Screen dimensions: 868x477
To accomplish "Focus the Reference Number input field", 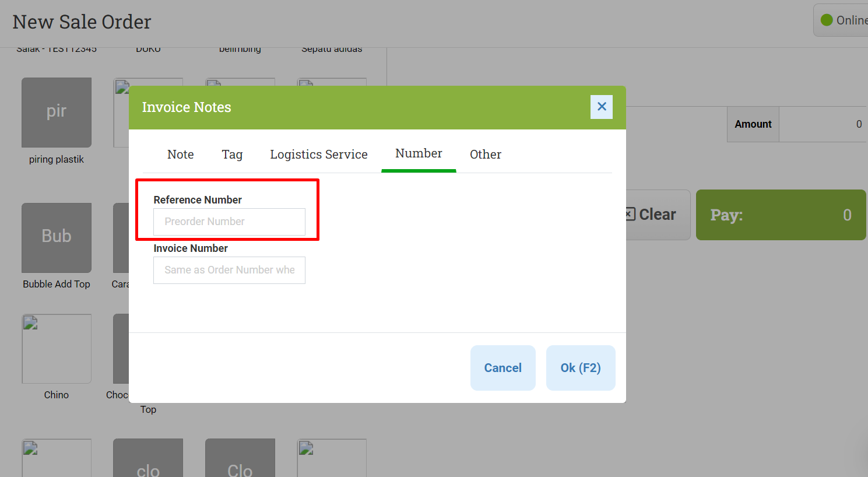I will [229, 222].
